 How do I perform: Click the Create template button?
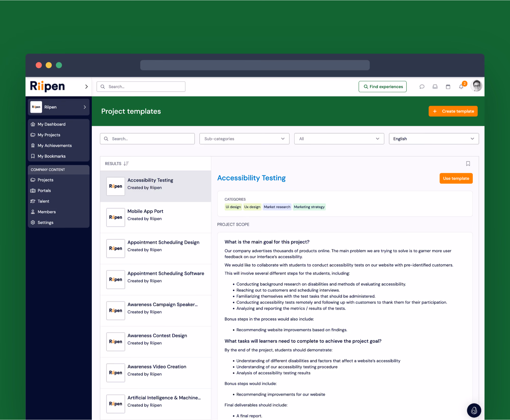tap(453, 111)
